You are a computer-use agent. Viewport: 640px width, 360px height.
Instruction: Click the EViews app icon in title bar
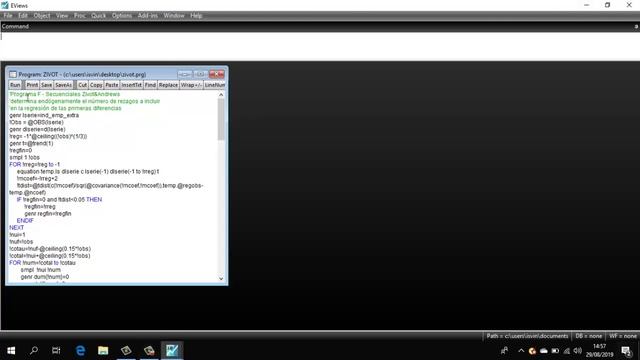click(x=5, y=5)
